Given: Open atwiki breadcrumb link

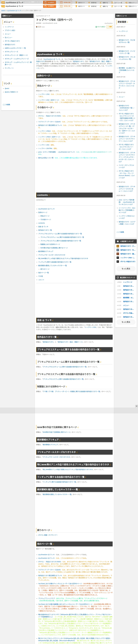Looking at the screenshot, I should pyautogui.click(x=3, y=11).
